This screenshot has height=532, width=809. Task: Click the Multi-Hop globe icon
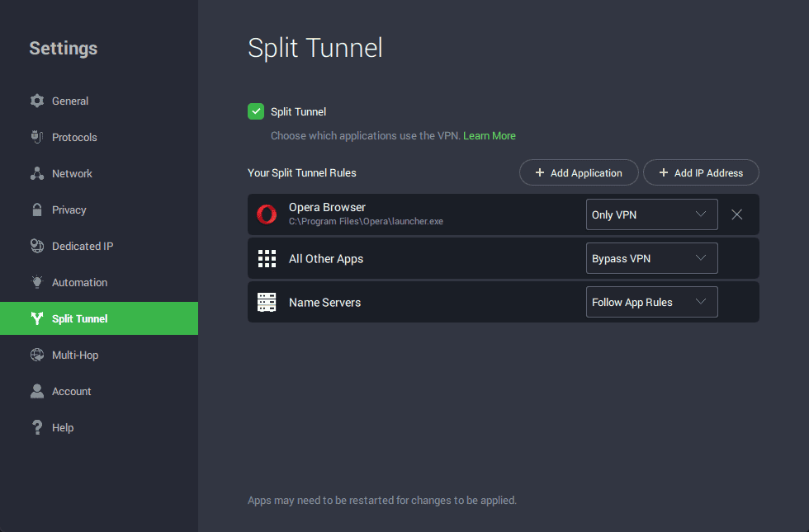37,355
